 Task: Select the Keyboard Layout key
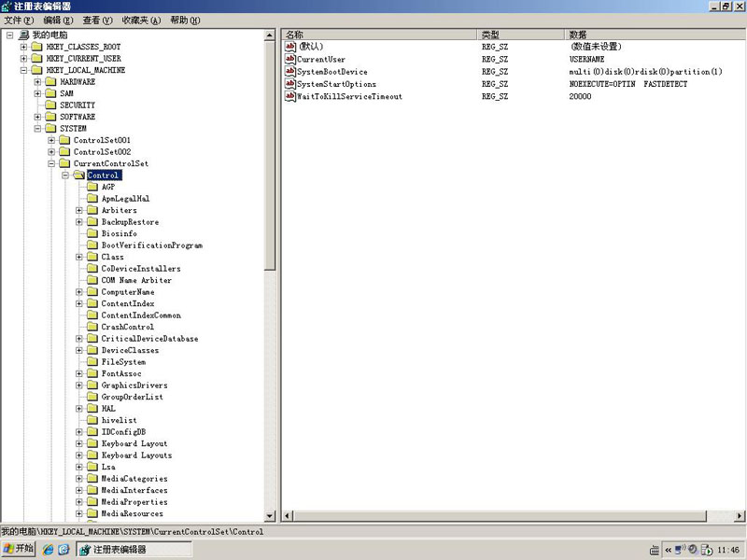pyautogui.click(x=134, y=444)
